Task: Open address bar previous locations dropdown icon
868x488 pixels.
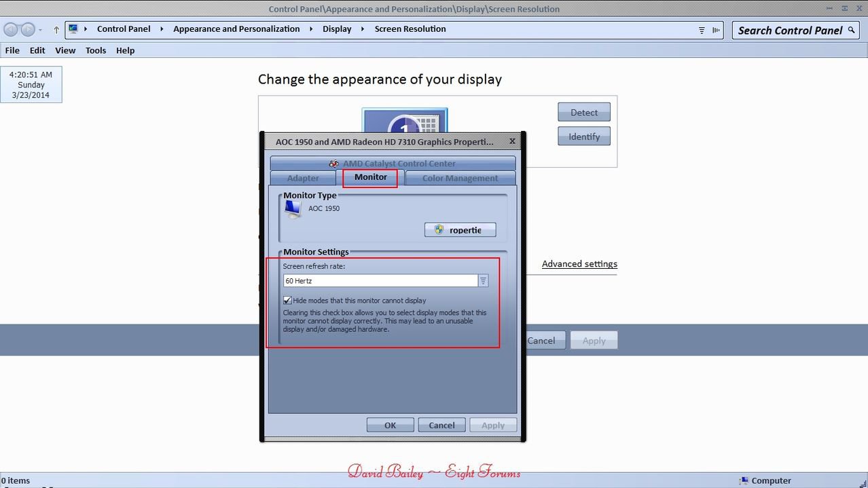Action: [x=702, y=30]
